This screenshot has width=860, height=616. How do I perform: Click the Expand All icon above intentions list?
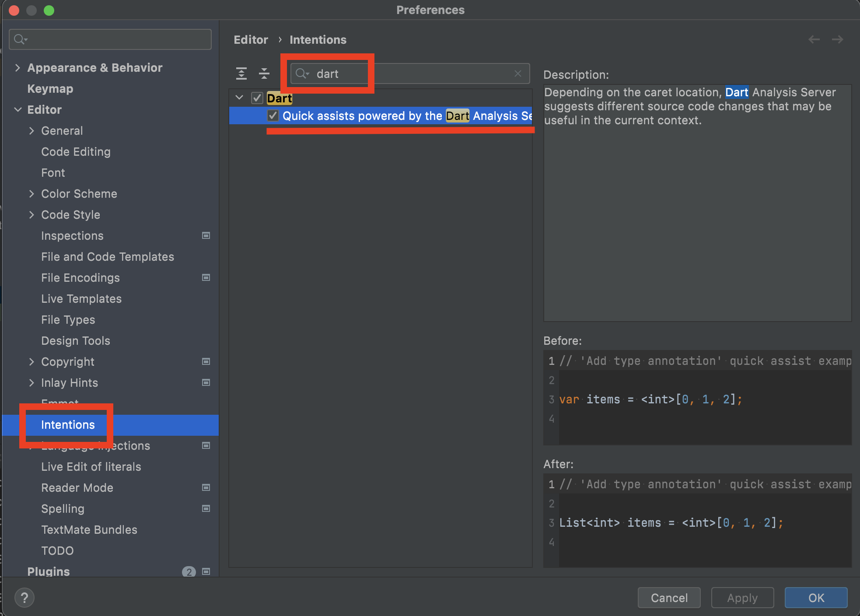pos(241,73)
